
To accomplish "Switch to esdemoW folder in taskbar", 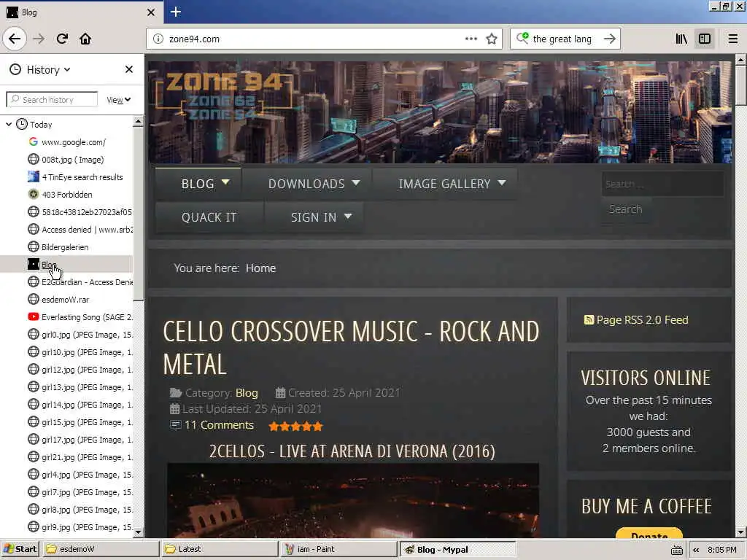I will click(101, 549).
